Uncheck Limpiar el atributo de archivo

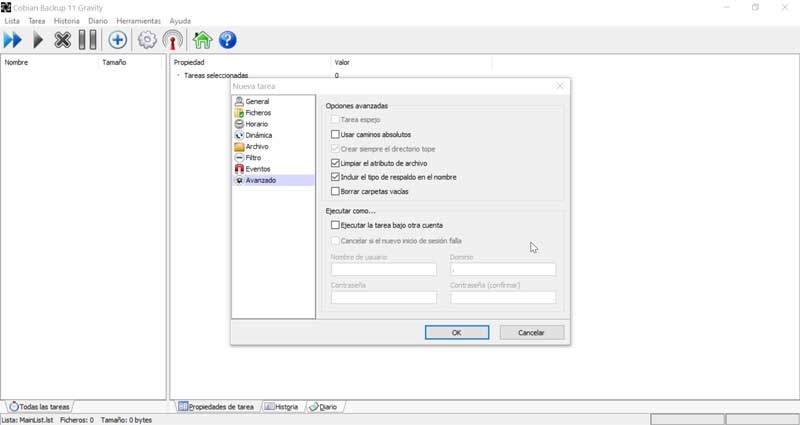coord(335,163)
